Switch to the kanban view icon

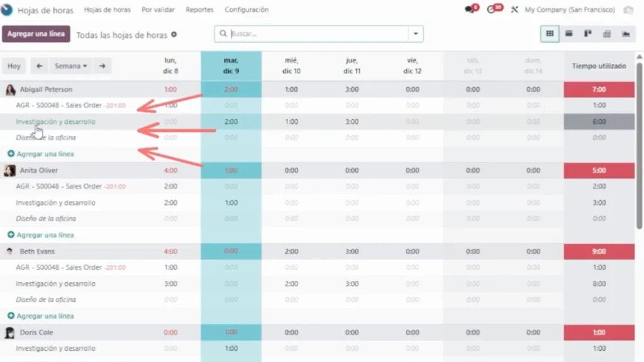[587, 34]
